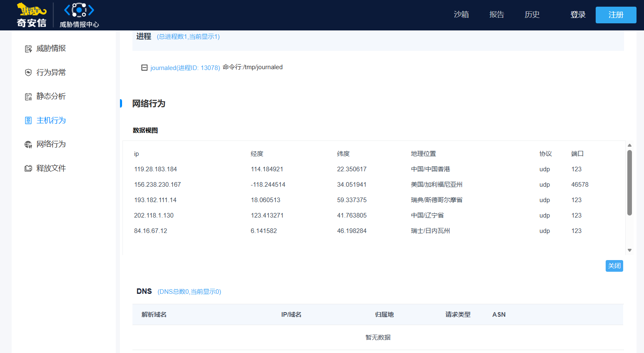
Task: Click the 关闭 button below data view
Action: point(614,266)
